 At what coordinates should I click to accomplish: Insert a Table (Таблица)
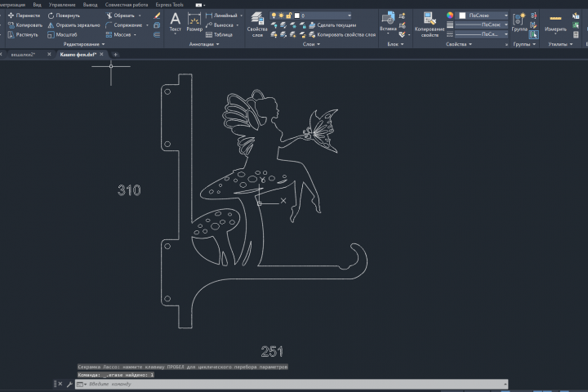click(x=220, y=34)
